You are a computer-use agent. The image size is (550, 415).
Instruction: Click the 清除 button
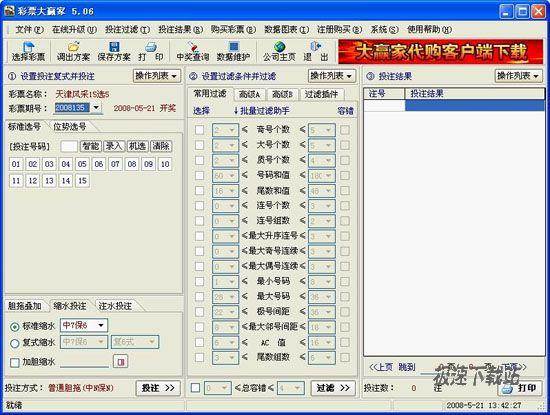pyautogui.click(x=161, y=146)
